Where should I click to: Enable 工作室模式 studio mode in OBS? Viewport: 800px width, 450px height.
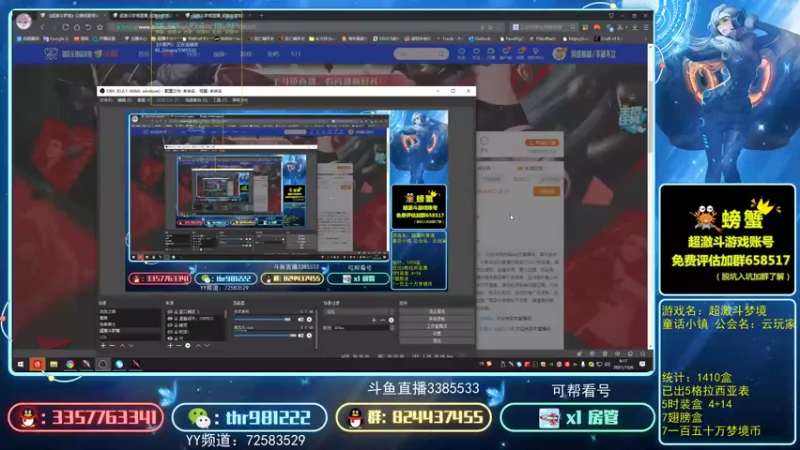point(437,327)
